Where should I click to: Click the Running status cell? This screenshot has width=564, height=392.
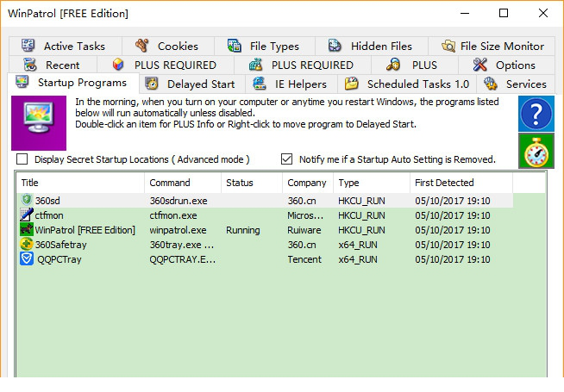pyautogui.click(x=243, y=230)
